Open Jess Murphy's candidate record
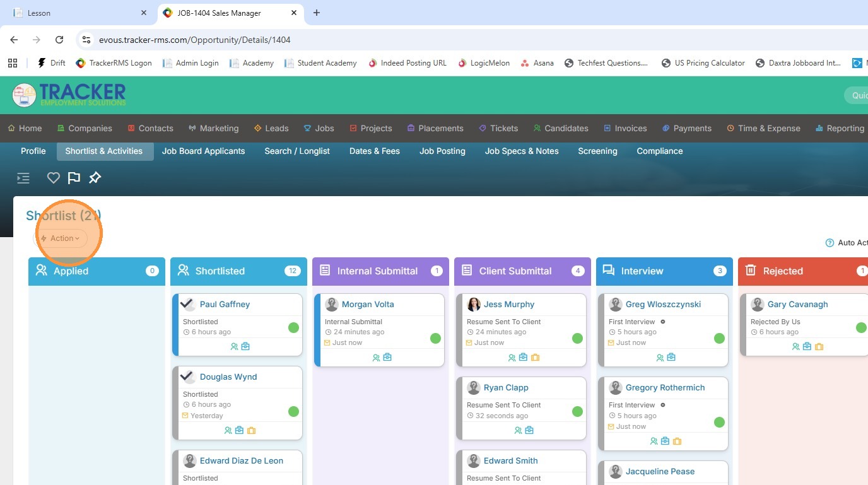 509,305
